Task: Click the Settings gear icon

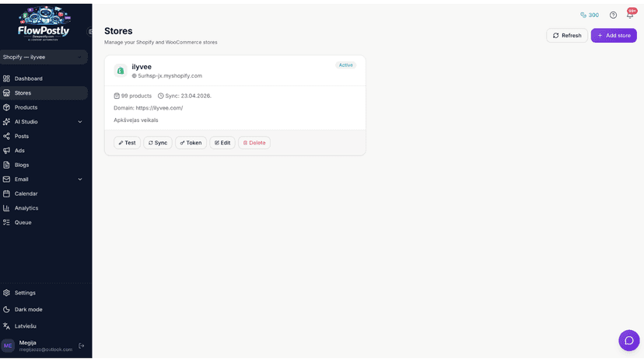Action: [6, 293]
